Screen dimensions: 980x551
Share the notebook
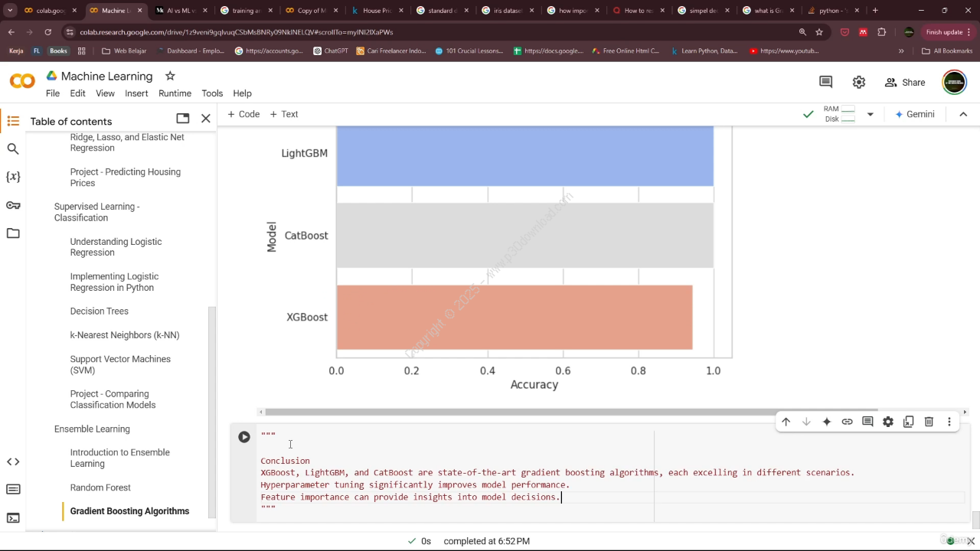click(x=905, y=82)
